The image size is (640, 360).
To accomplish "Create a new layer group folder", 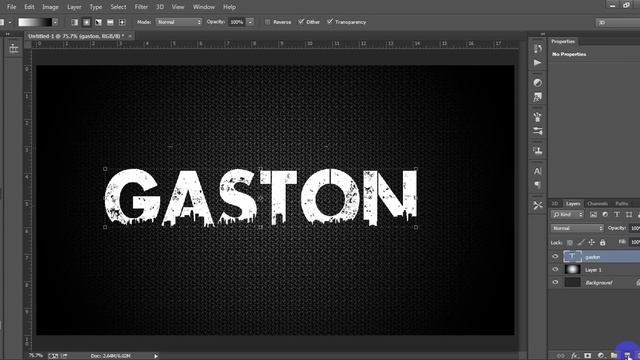I will point(614,356).
